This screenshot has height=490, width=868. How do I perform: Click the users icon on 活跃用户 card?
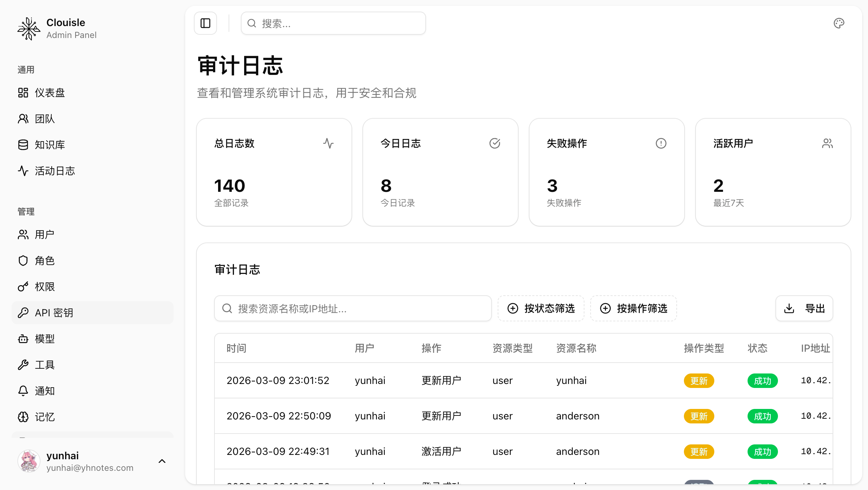pyautogui.click(x=827, y=143)
